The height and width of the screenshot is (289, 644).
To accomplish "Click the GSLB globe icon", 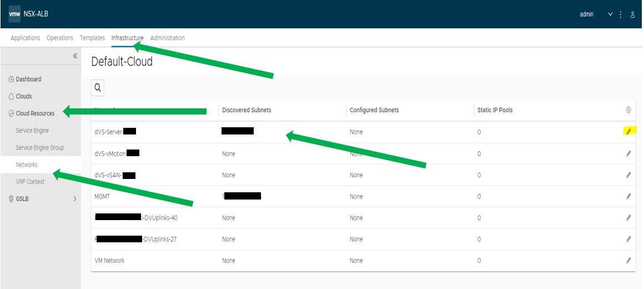I will (x=11, y=199).
